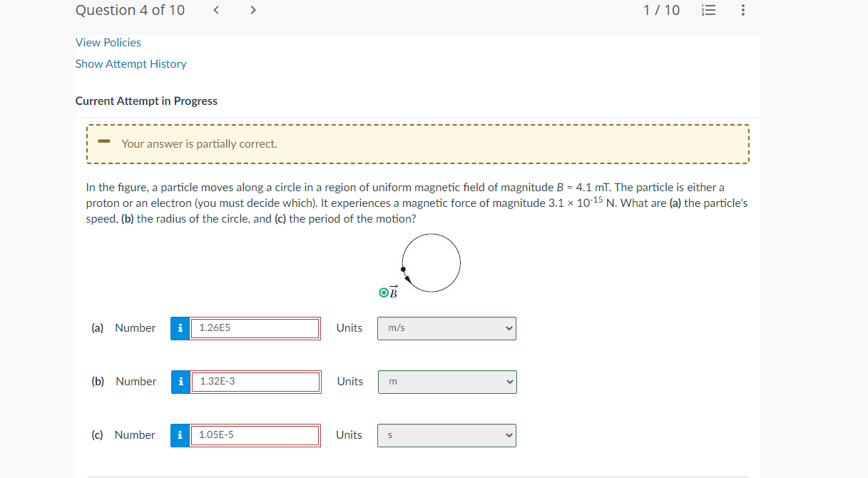Click the info icon beside answer (b)

point(180,382)
